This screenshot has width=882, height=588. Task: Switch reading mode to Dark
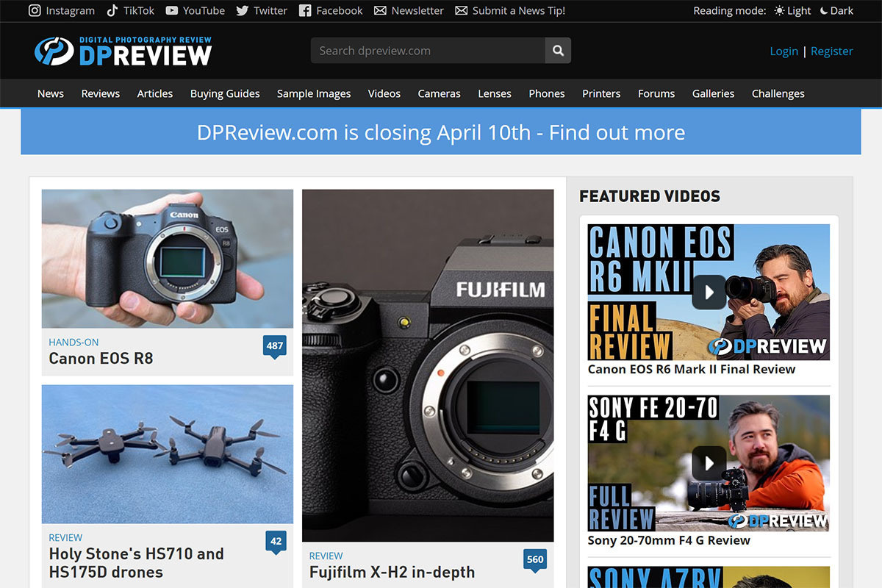click(x=836, y=10)
